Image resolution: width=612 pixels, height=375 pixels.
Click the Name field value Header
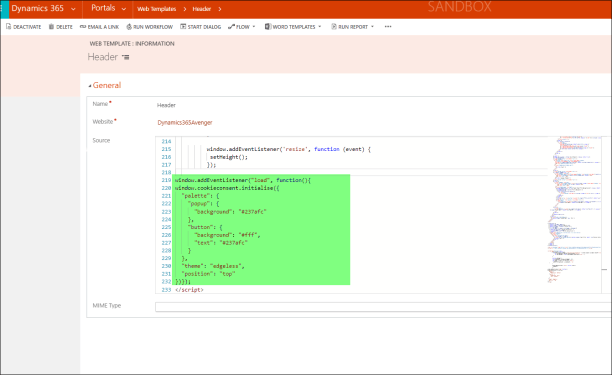coord(166,105)
